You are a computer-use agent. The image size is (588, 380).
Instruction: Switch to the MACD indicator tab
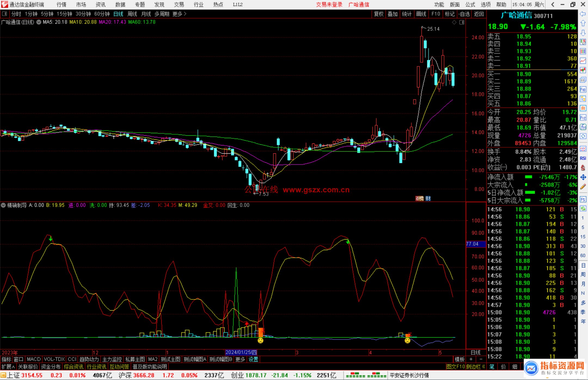pyautogui.click(x=34, y=359)
